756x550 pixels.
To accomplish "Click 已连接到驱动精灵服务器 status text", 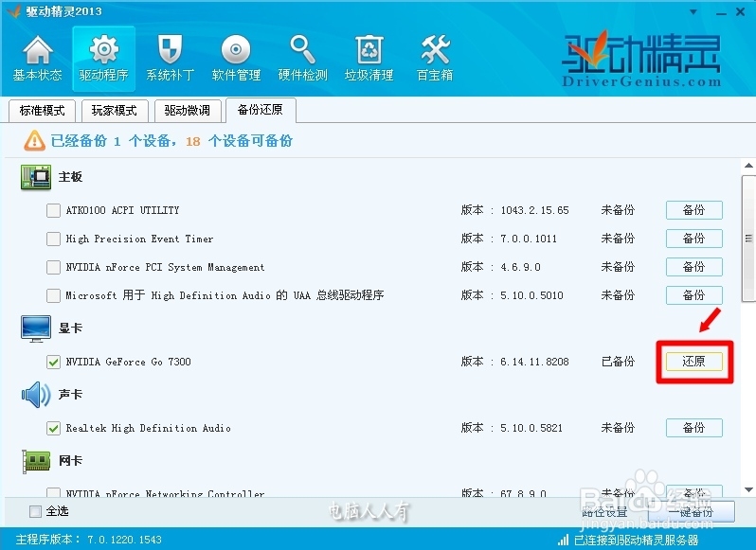I will [636, 540].
